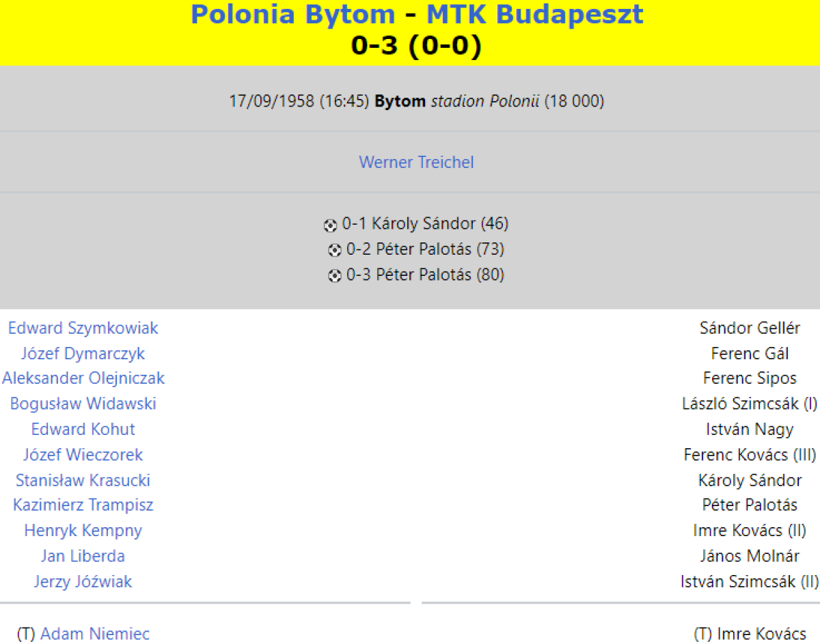Screen dimensions: 820x644
Task: View Jerzy Jóźwiak's profile
Action: [83, 582]
